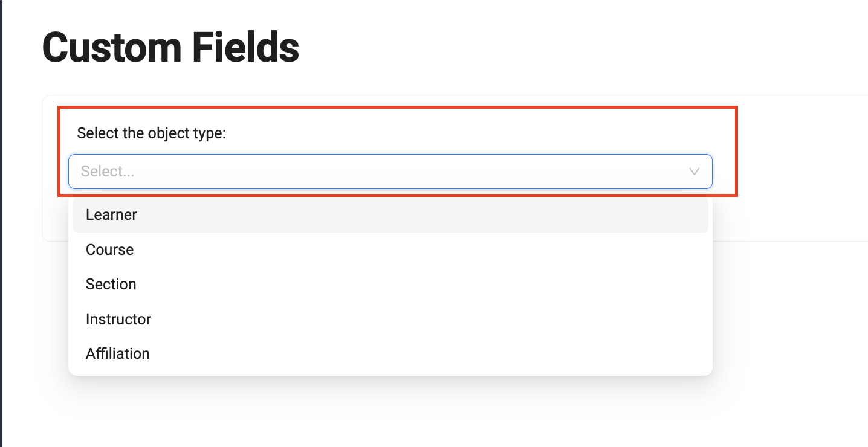Viewport: 868px width, 447px height.
Task: Pick Section in the object type list
Action: tap(111, 284)
